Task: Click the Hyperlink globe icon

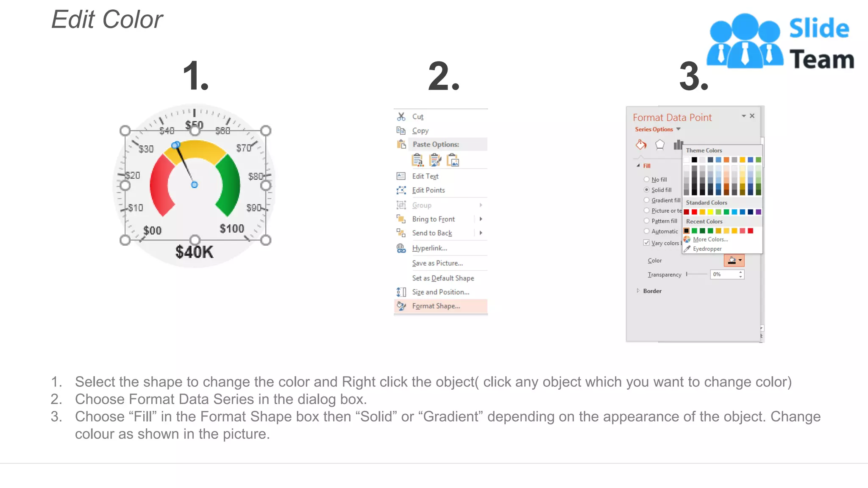Action: (401, 248)
